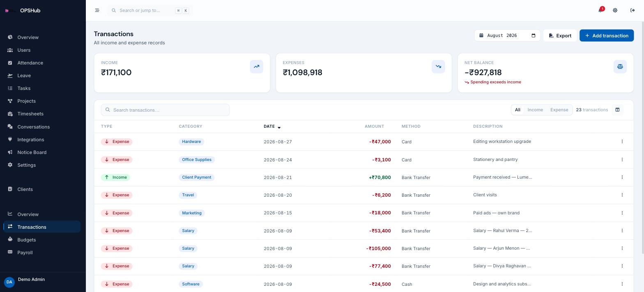
Task: Click the -₹105,000 amount
Action: coord(378,248)
